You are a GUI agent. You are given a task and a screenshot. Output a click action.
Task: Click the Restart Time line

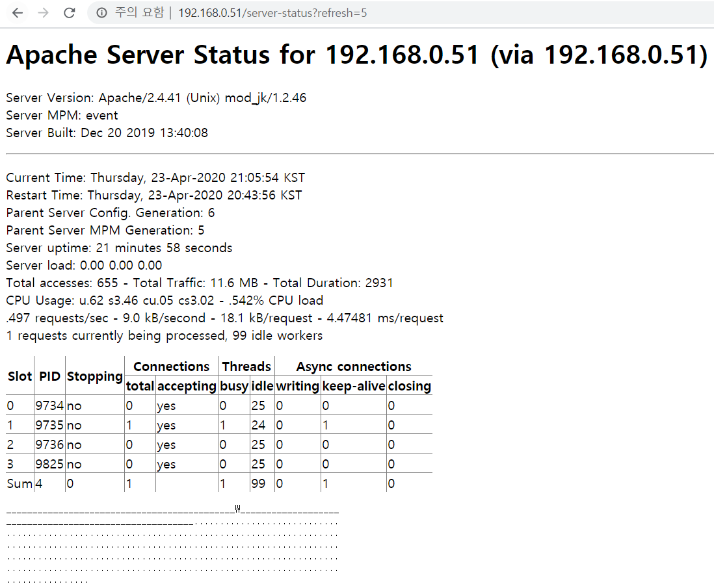coord(154,195)
